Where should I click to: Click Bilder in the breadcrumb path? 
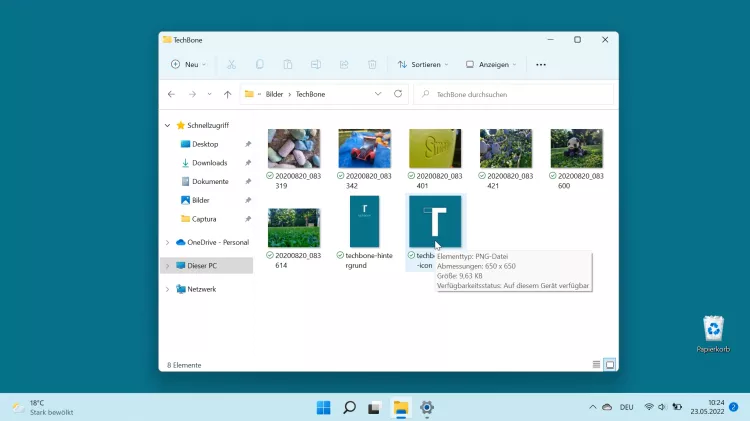[x=274, y=94]
